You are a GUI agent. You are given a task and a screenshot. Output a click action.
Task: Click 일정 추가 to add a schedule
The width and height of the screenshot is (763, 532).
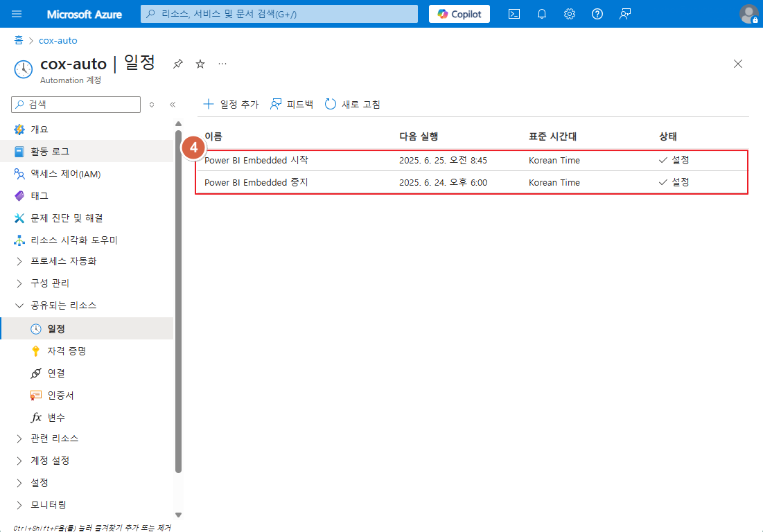(231, 104)
